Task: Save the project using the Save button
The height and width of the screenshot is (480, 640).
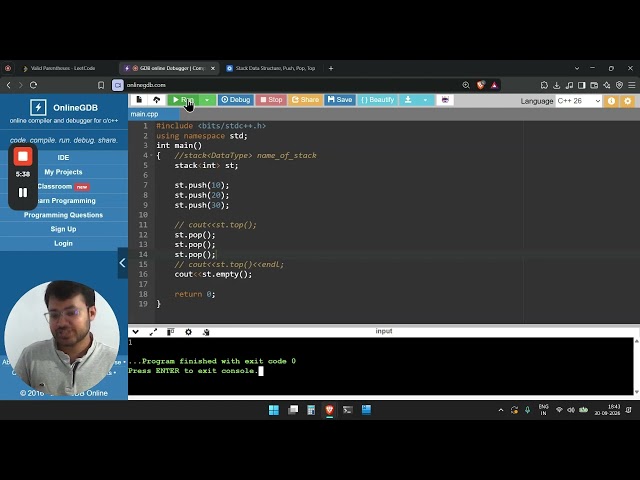Action: point(340,100)
